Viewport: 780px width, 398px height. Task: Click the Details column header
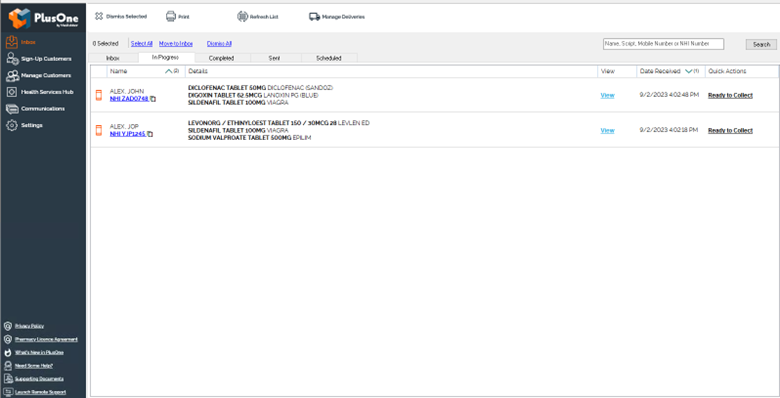pos(198,71)
